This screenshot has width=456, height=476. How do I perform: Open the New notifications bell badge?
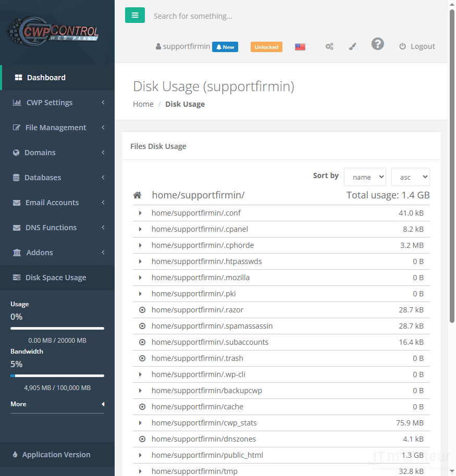(x=225, y=47)
